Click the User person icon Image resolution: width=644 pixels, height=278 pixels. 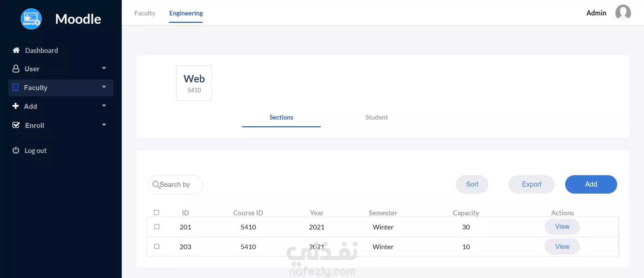point(16,69)
